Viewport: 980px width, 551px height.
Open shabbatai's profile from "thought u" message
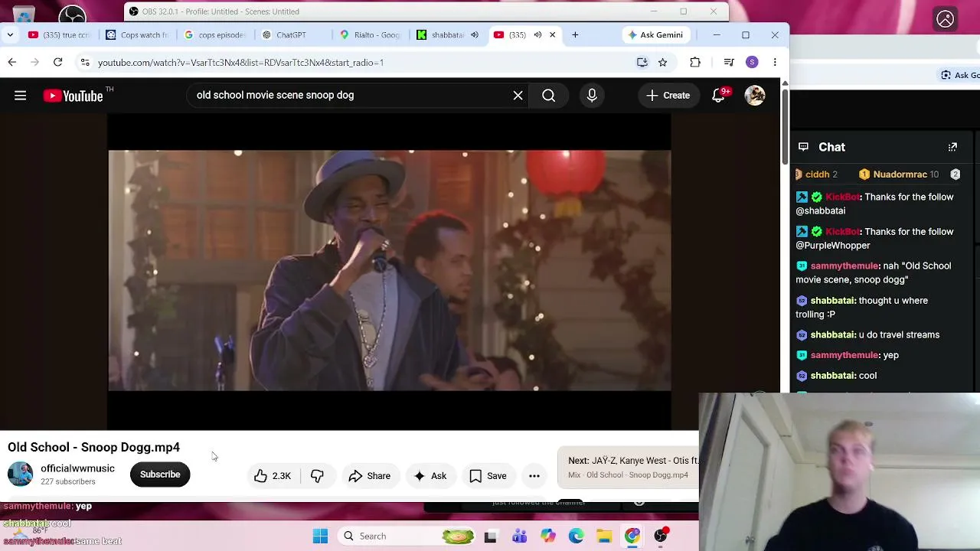[832, 301]
